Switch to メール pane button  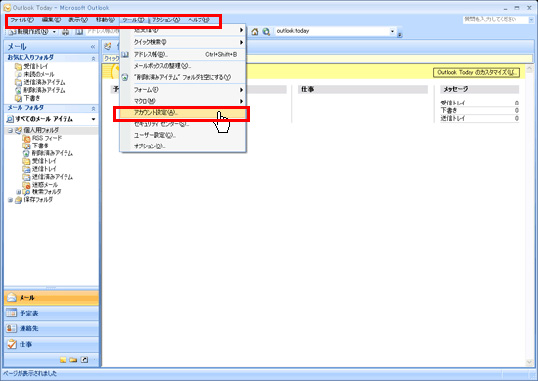[51, 298]
